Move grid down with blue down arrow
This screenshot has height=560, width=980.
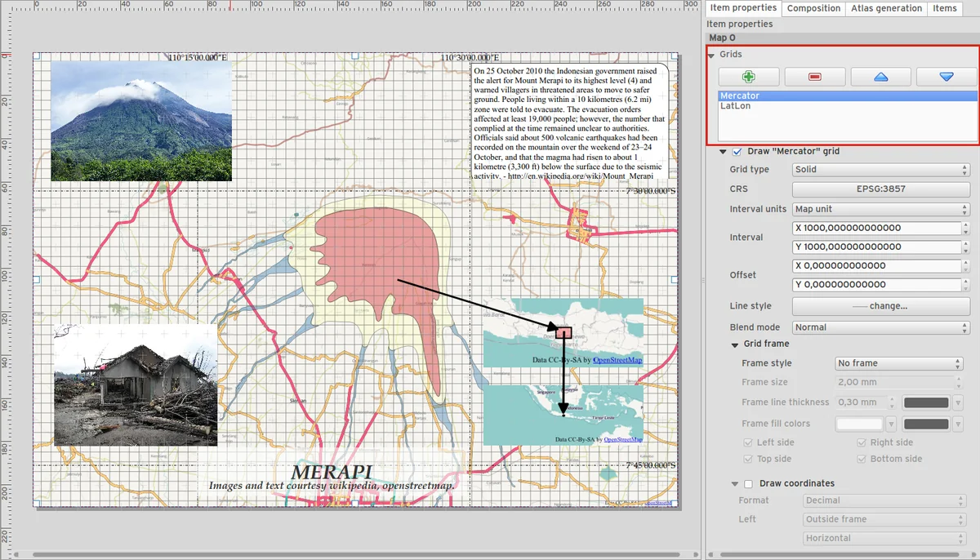946,77
